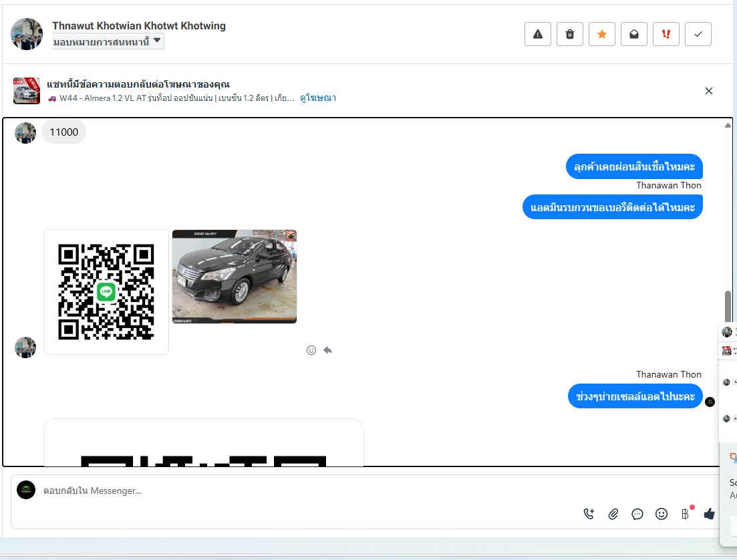
Task: Delete conversation with the trash icon
Action: click(570, 34)
